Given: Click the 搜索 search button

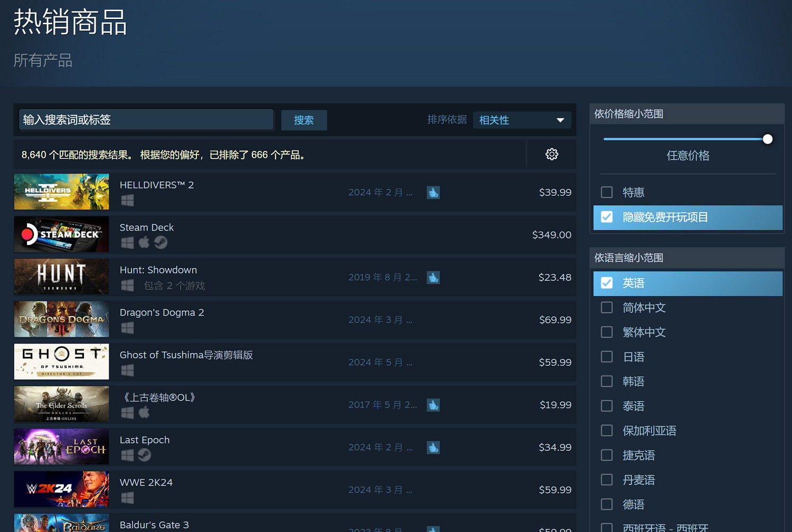Looking at the screenshot, I should pyautogui.click(x=304, y=120).
